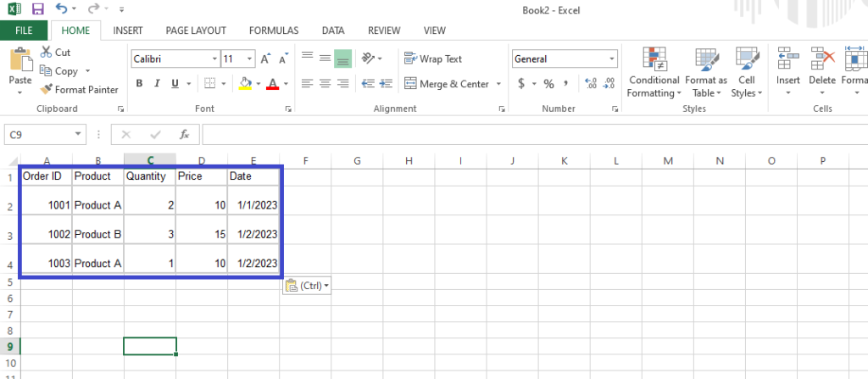Open Cell Styles gallery
868x379 pixels.
[747, 73]
